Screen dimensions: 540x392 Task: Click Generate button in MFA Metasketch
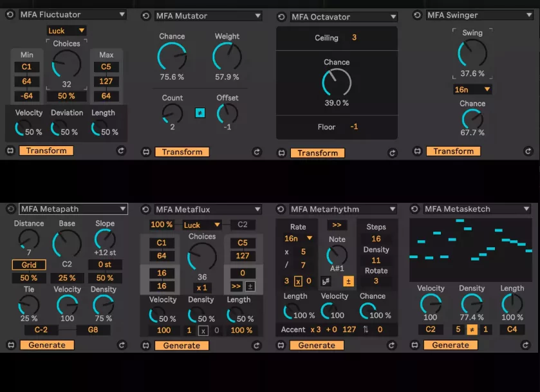(451, 345)
